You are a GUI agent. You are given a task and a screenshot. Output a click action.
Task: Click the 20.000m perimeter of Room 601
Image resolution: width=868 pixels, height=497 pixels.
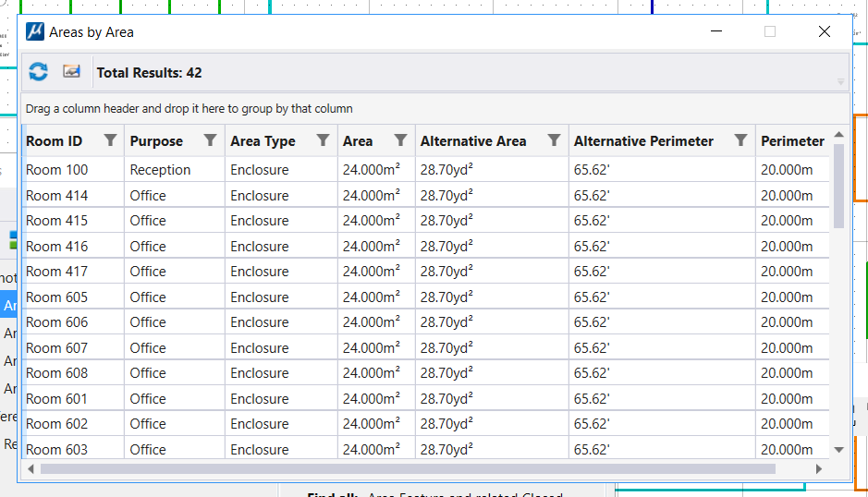click(x=792, y=398)
